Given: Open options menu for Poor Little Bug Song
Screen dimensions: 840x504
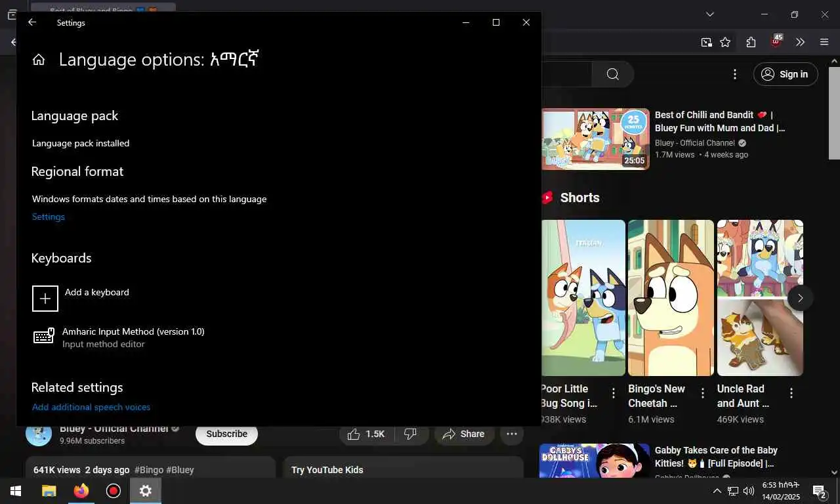Looking at the screenshot, I should (614, 393).
